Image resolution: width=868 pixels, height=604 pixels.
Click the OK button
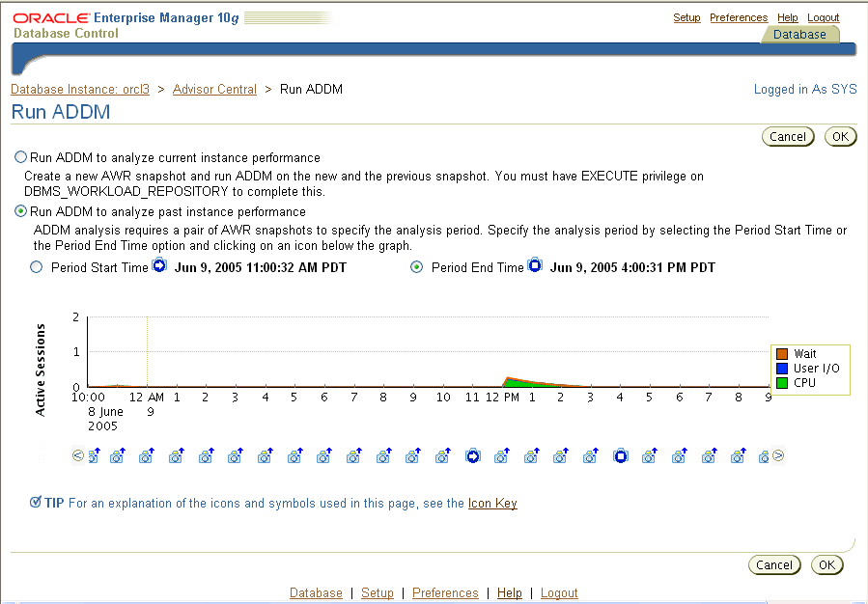pos(839,136)
